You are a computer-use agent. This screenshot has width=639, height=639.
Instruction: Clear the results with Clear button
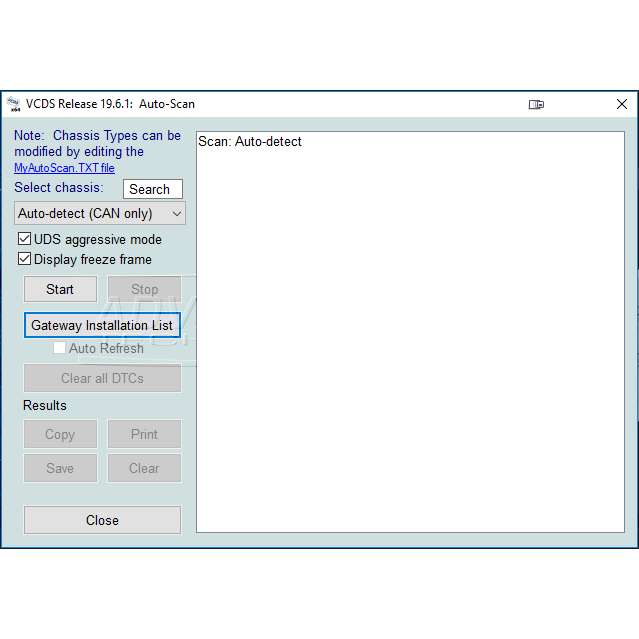(x=144, y=468)
